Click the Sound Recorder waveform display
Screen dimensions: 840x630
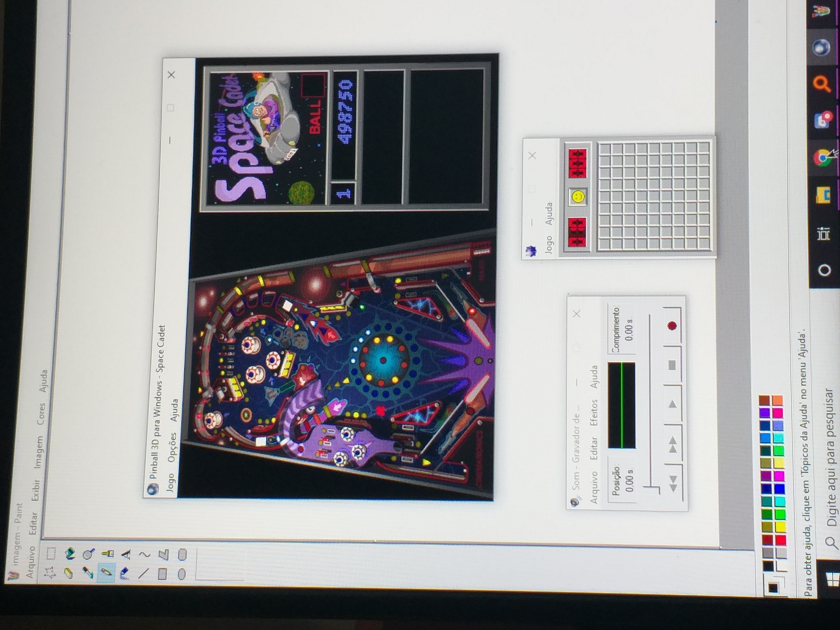(622, 405)
